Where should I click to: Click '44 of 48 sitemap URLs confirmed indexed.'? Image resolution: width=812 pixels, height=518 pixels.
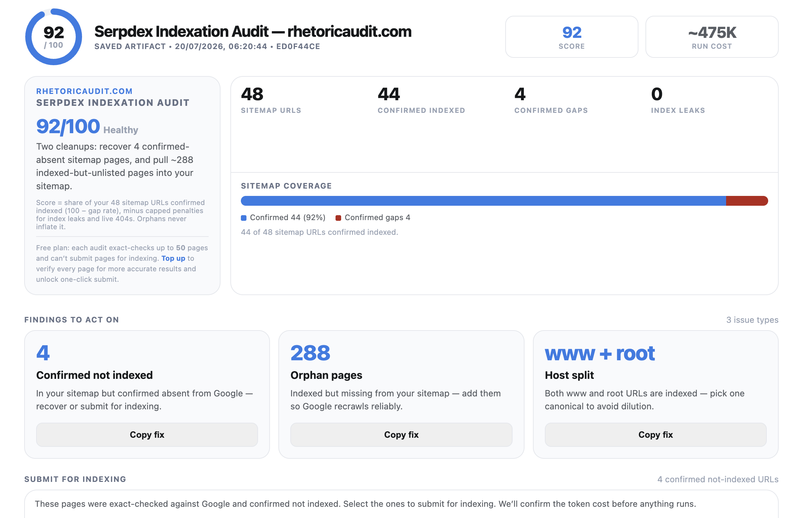coord(319,232)
